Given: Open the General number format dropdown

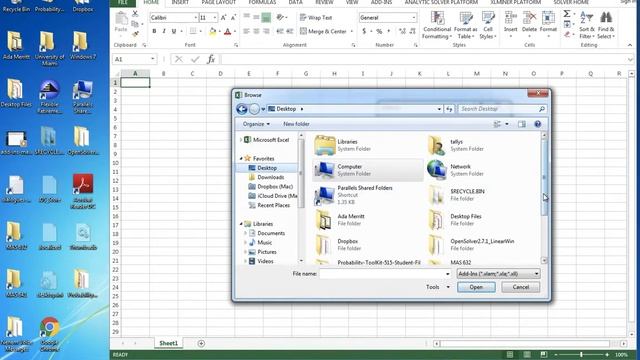Looking at the screenshot, I should click(x=413, y=18).
